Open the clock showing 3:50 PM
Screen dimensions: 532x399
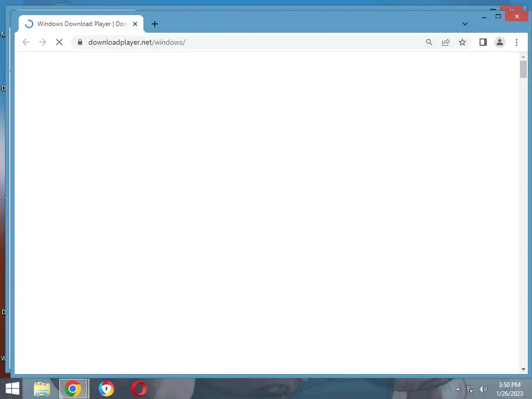pyautogui.click(x=509, y=389)
